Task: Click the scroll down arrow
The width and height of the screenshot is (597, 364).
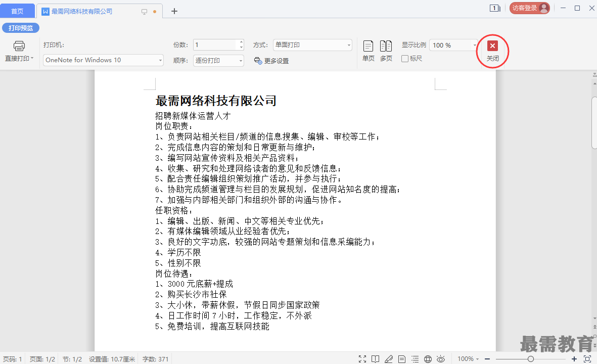Action: (594, 318)
